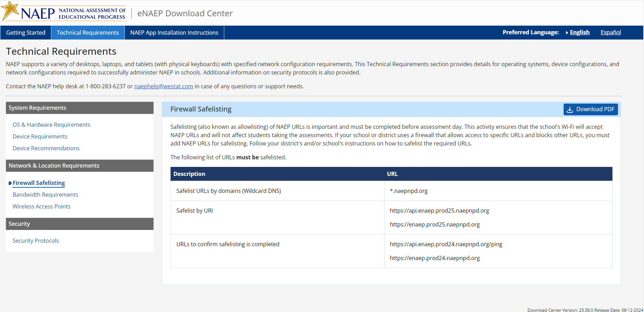The height and width of the screenshot is (312, 644).
Task: Open Device Requirements page
Action: pyautogui.click(x=40, y=136)
